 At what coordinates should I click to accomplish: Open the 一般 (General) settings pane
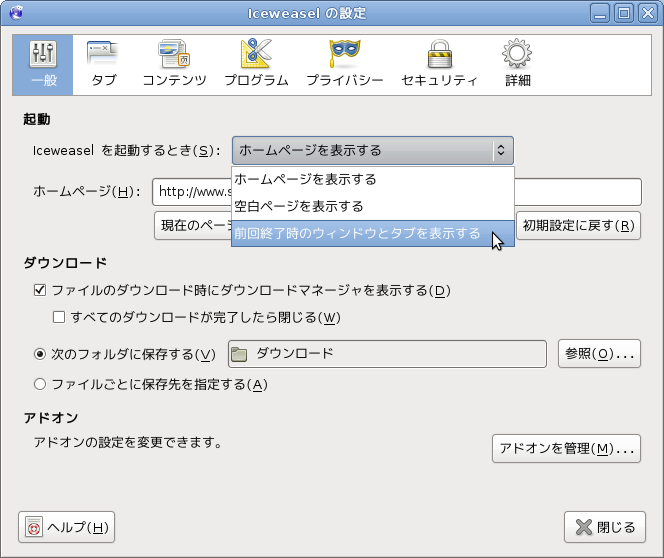click(43, 65)
